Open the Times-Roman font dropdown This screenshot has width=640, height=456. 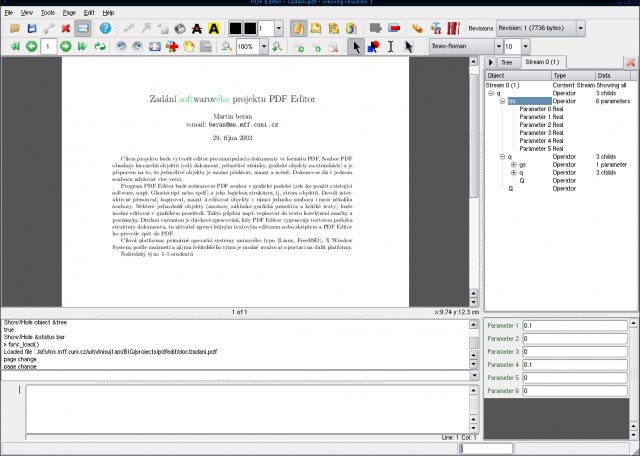(498, 47)
